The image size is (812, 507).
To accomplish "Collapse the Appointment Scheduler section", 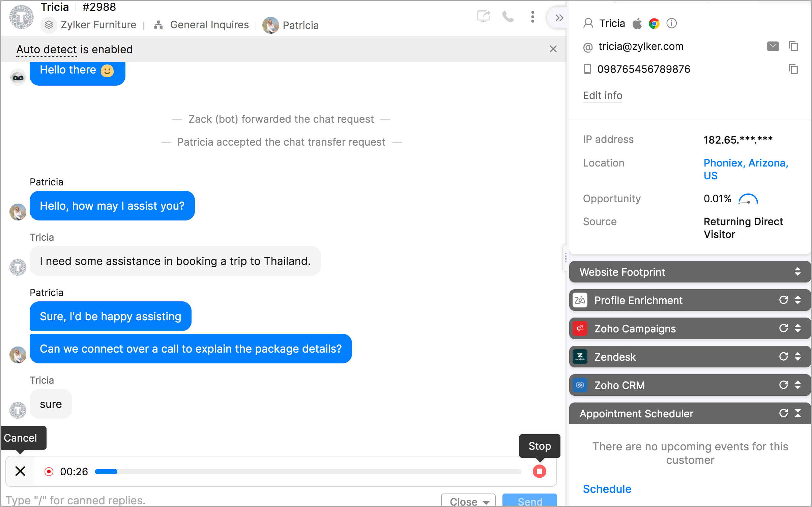I will [797, 413].
